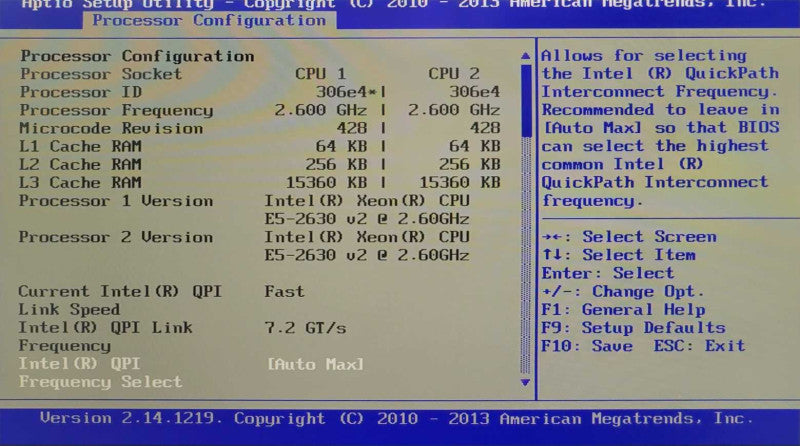Click the Select Item arrows hint
This screenshot has width=800, height=446.
[618, 255]
